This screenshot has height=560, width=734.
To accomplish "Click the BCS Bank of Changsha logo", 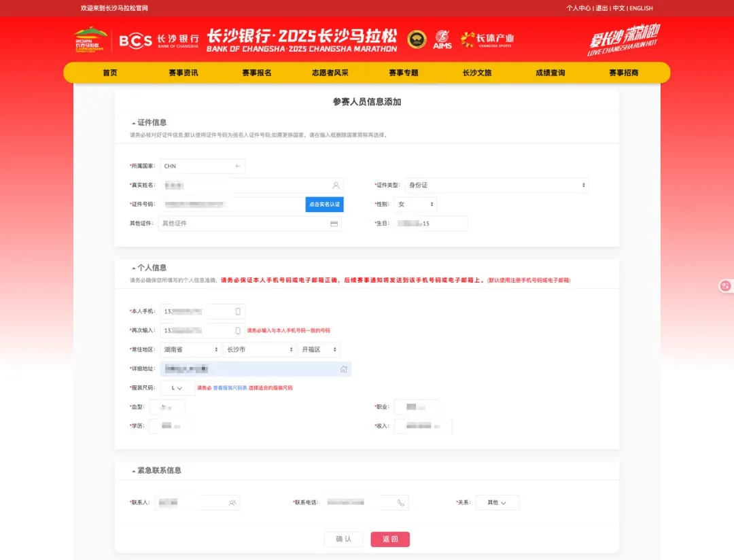I will 159,41.
